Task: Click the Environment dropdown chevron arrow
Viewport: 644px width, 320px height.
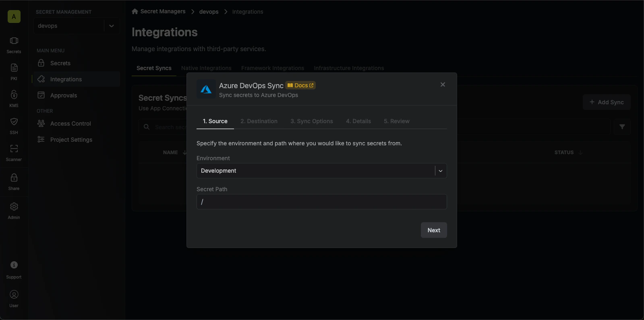Action: point(441,171)
